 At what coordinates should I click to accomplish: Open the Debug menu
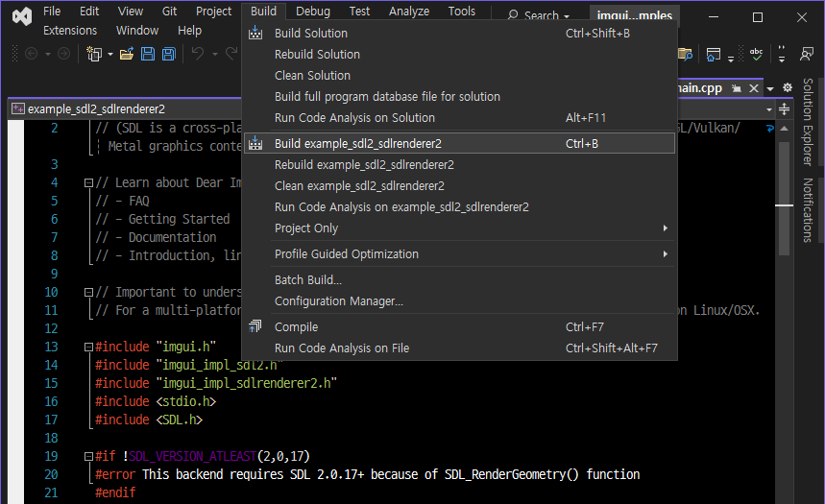[313, 12]
